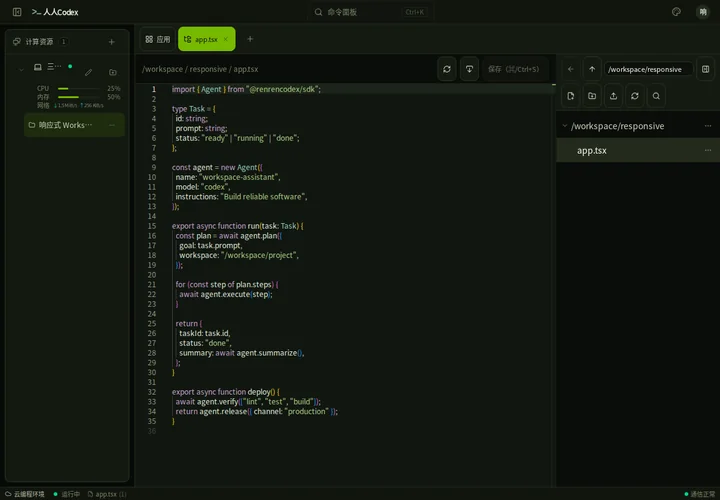Click the 云编程环境 status bar item

(25, 494)
